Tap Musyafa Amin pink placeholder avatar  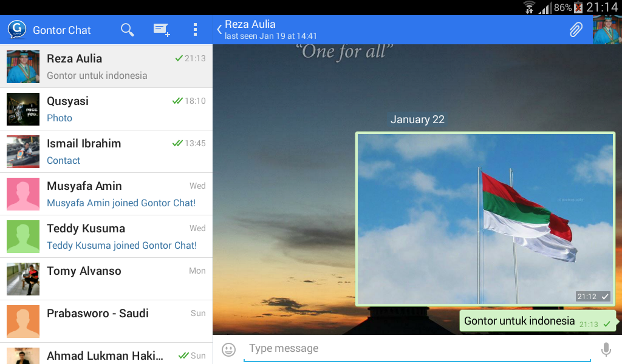[23, 194]
